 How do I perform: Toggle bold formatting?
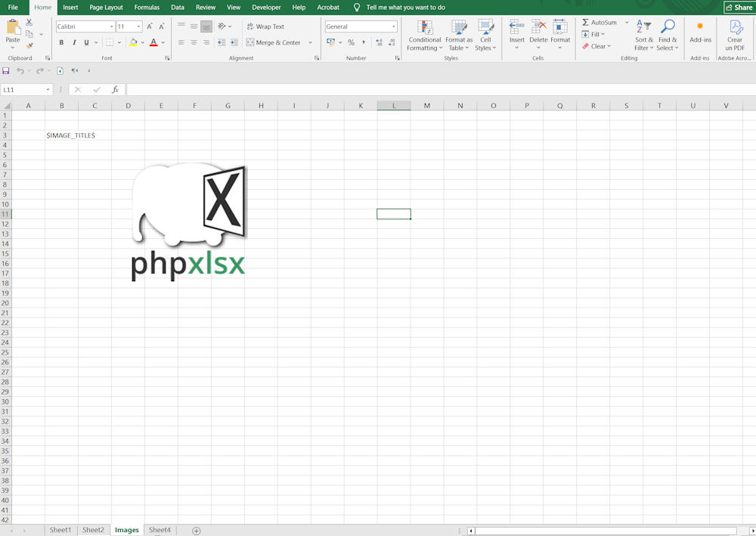pyautogui.click(x=62, y=42)
